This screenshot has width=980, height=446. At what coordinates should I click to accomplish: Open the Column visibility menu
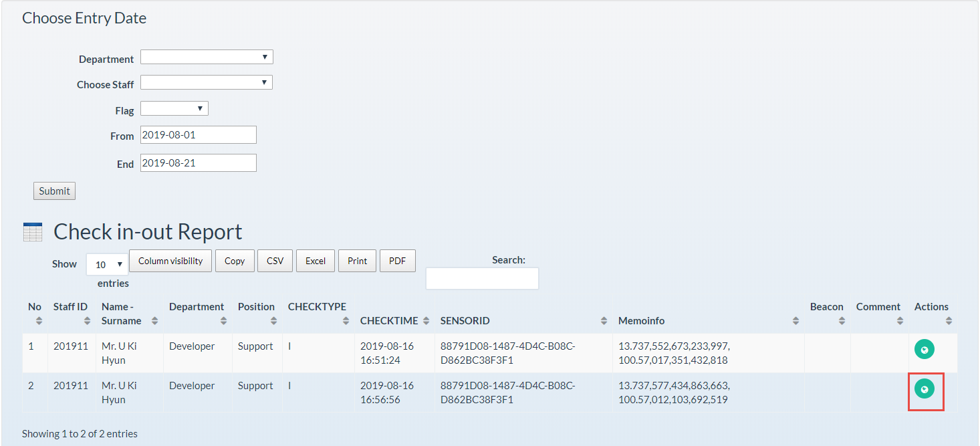170,261
